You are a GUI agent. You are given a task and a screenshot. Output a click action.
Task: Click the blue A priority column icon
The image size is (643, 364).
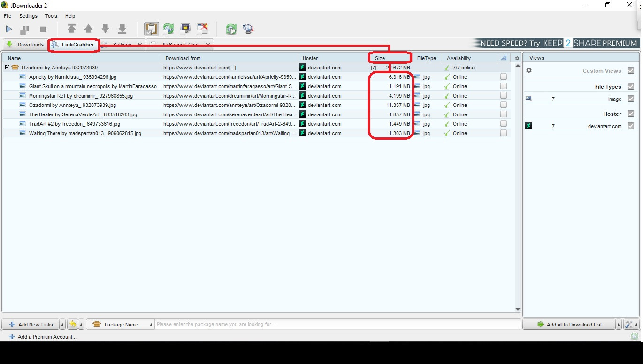[504, 58]
